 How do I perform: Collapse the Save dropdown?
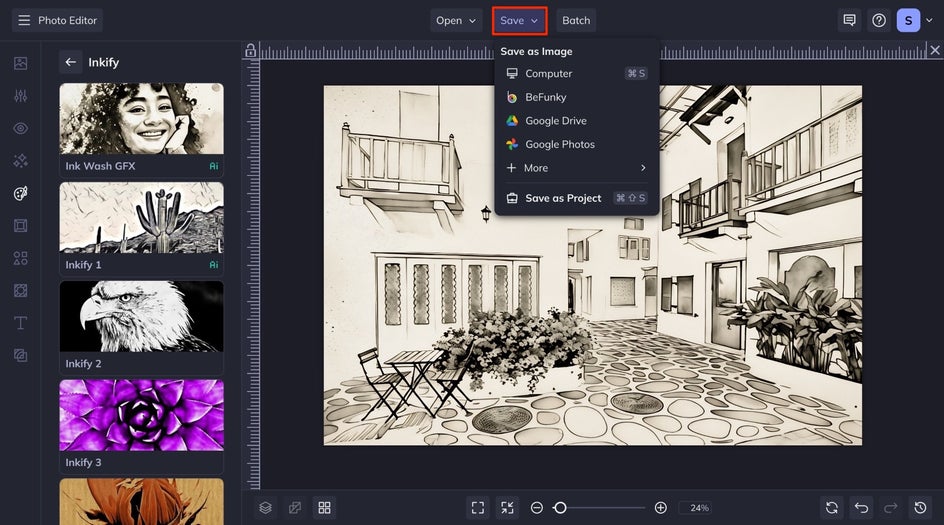tap(520, 20)
